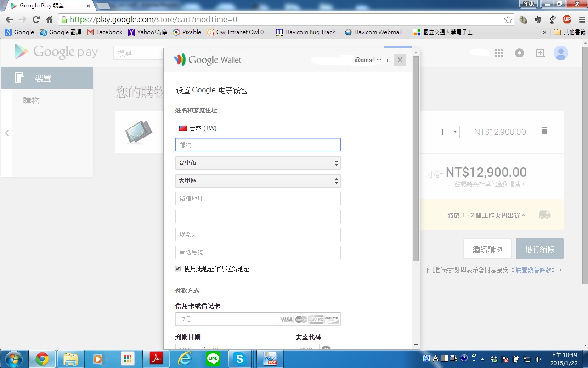Click the desk lamp extension icon
The height and width of the screenshot is (368, 588).
(x=553, y=20)
